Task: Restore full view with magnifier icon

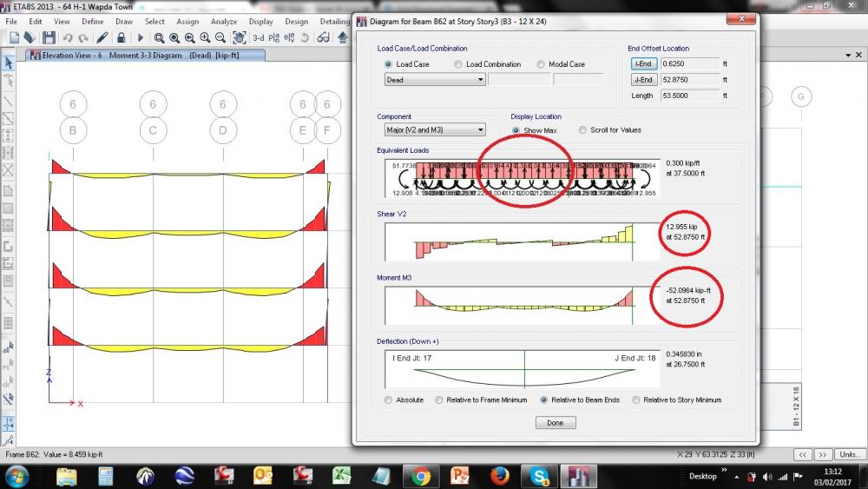Action: click(174, 37)
